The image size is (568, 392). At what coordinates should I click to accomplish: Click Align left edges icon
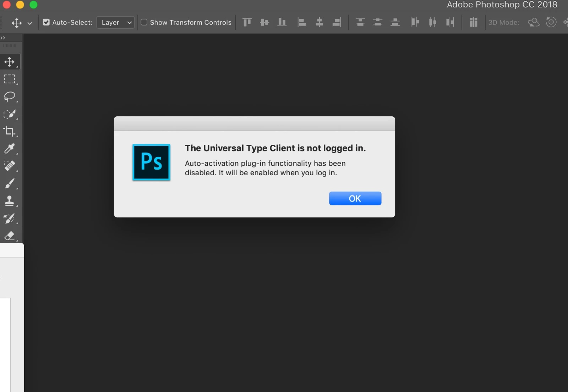tap(302, 22)
